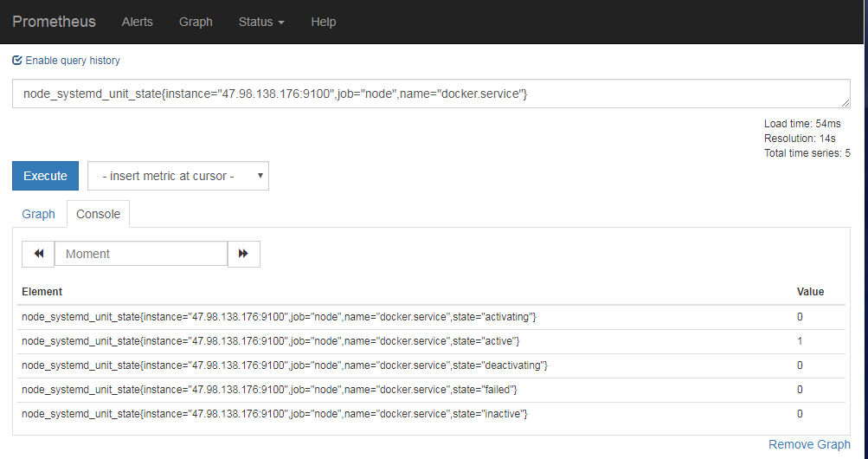
Task: Click the rewind moment backward icon
Action: pos(38,254)
